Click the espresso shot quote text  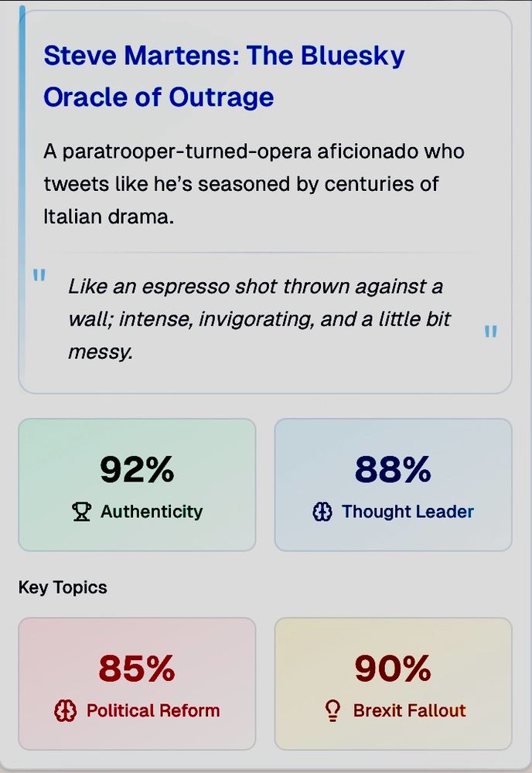pos(259,319)
